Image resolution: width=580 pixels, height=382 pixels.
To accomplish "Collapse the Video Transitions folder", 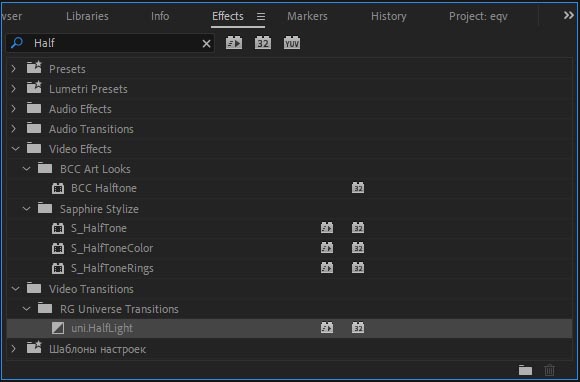I will (x=15, y=289).
